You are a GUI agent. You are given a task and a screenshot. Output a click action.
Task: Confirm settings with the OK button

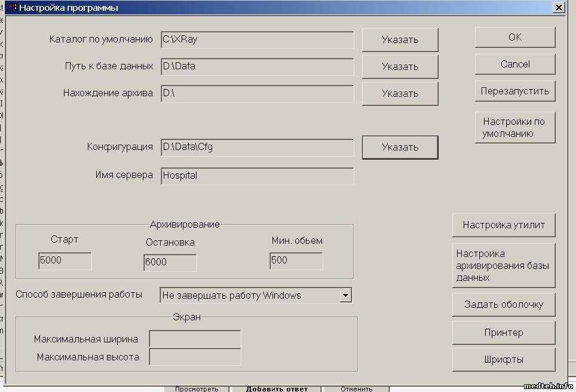pos(514,38)
